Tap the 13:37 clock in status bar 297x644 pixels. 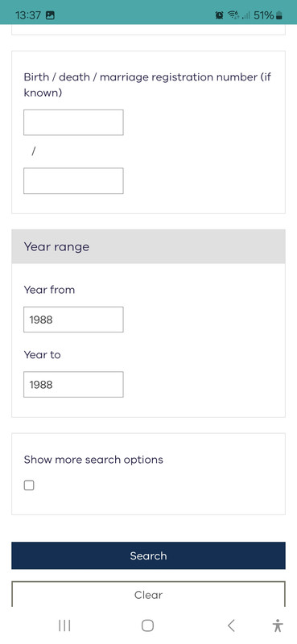pyautogui.click(x=28, y=15)
